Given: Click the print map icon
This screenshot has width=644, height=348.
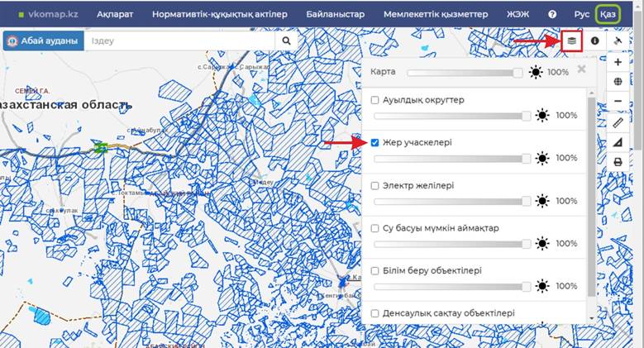Looking at the screenshot, I should pos(618,162).
